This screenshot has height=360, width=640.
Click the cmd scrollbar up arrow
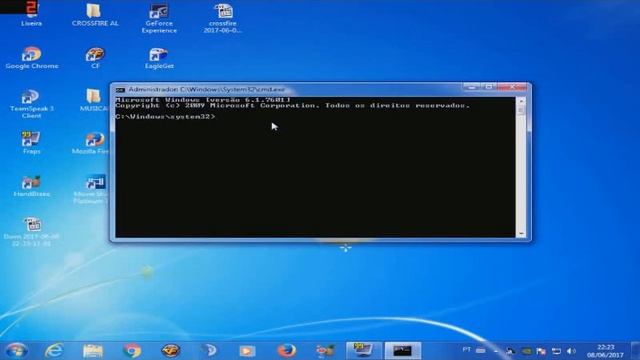(x=521, y=101)
